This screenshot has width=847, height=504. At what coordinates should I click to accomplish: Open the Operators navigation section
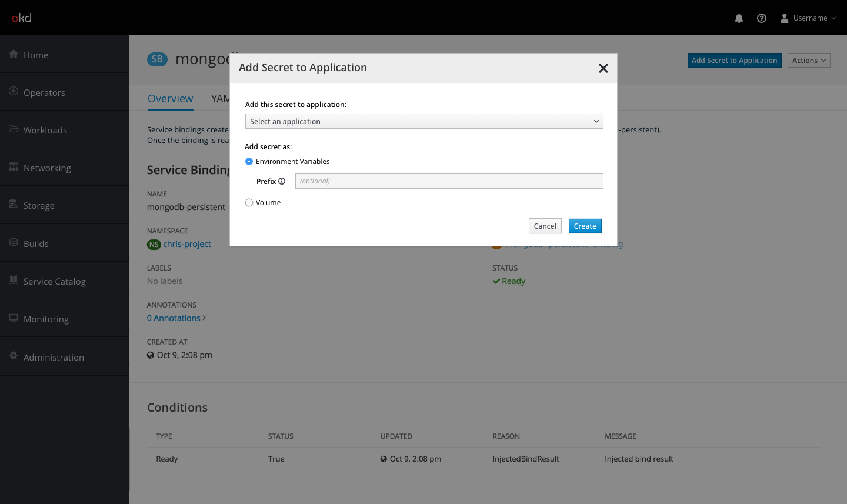pyautogui.click(x=65, y=92)
